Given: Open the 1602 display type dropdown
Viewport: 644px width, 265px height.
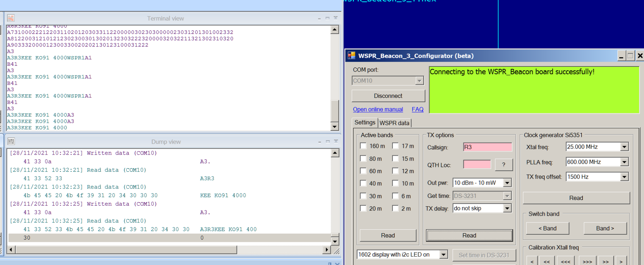Looking at the screenshot, I should coord(444,255).
